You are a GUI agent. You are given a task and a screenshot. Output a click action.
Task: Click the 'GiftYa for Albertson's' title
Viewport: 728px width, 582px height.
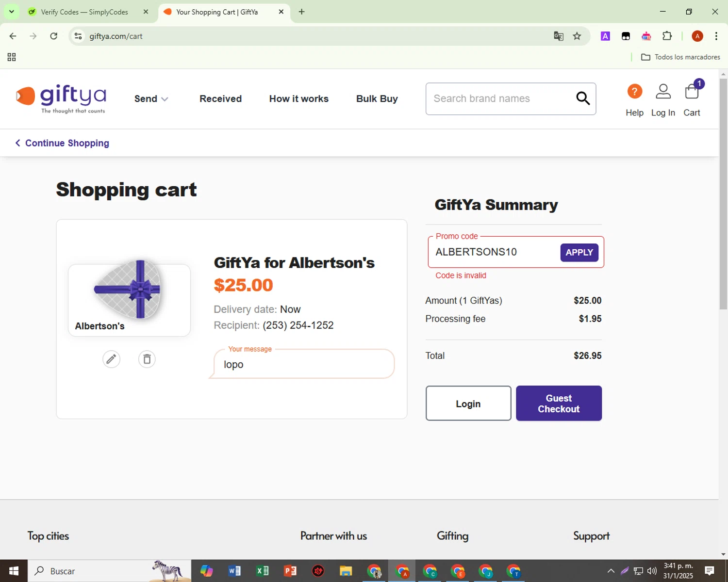click(294, 263)
